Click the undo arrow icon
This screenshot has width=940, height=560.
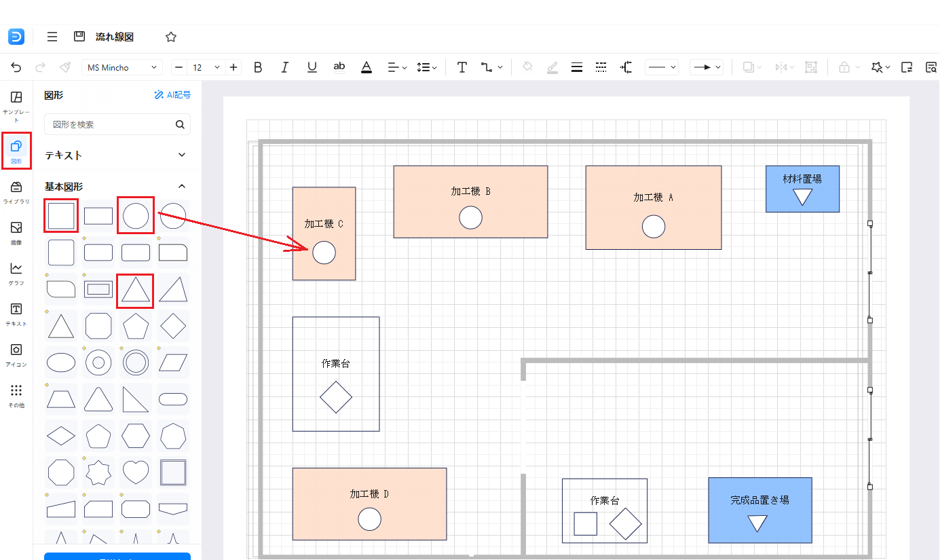tap(16, 67)
